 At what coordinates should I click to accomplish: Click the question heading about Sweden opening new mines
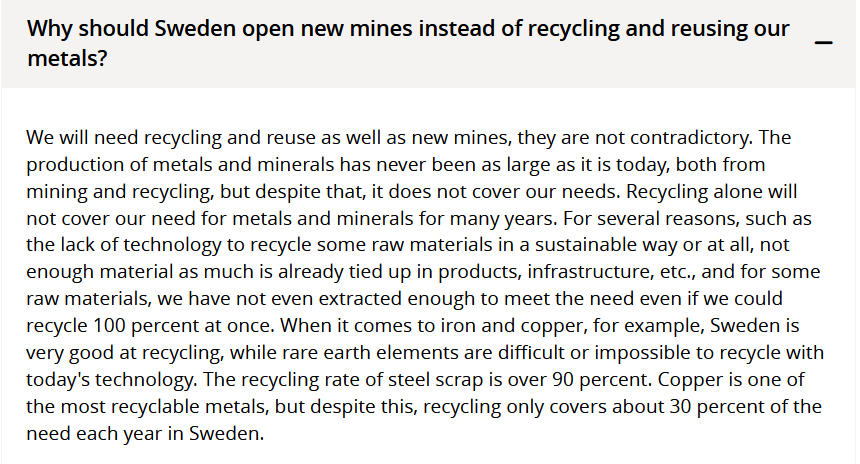(x=408, y=29)
